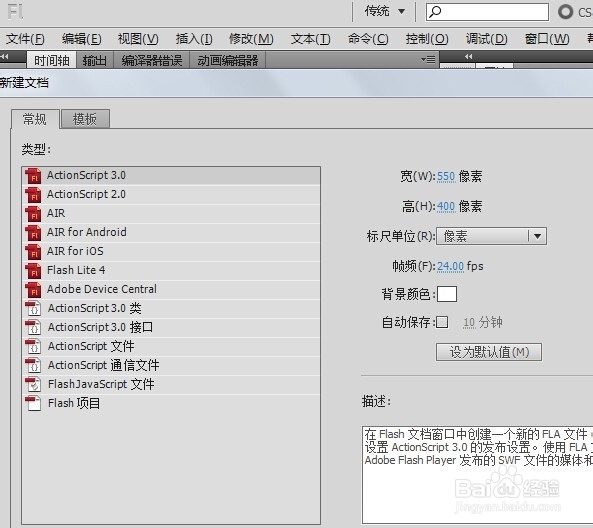Click the Adobe Device Central icon

(33, 290)
